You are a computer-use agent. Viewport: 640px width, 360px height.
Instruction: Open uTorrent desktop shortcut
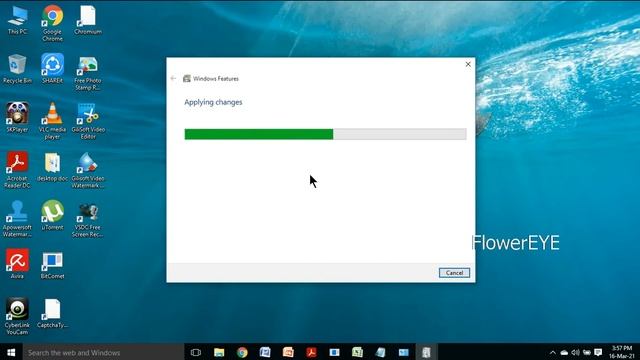[x=52, y=216]
